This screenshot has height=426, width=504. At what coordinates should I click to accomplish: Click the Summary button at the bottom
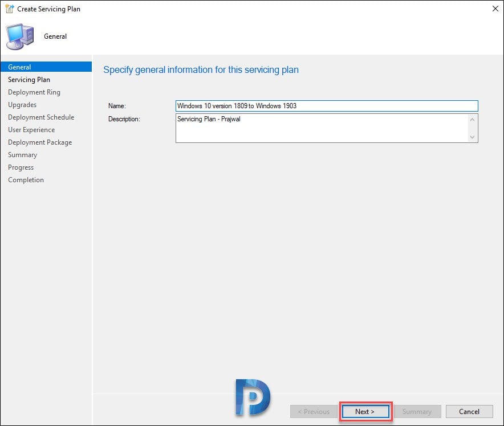[417, 412]
